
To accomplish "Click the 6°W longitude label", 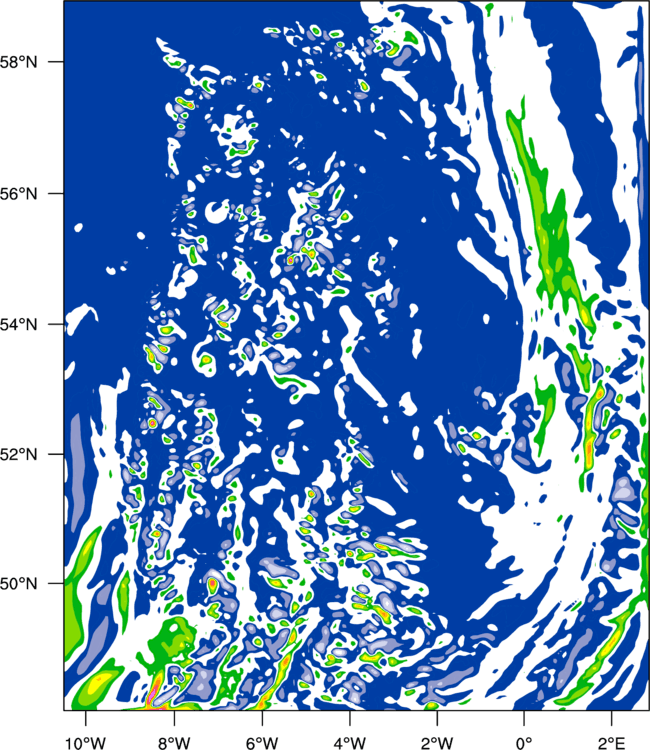I will pyautogui.click(x=262, y=743).
